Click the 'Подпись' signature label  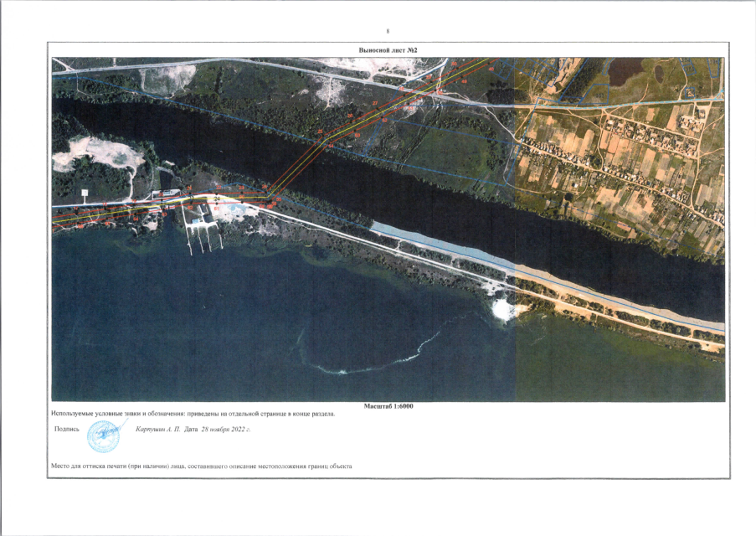66,428
